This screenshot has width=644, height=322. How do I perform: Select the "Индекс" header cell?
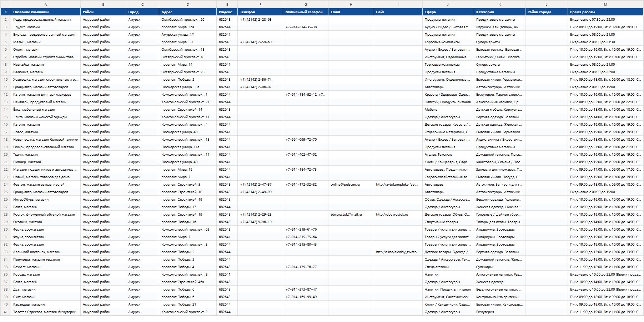pos(227,12)
